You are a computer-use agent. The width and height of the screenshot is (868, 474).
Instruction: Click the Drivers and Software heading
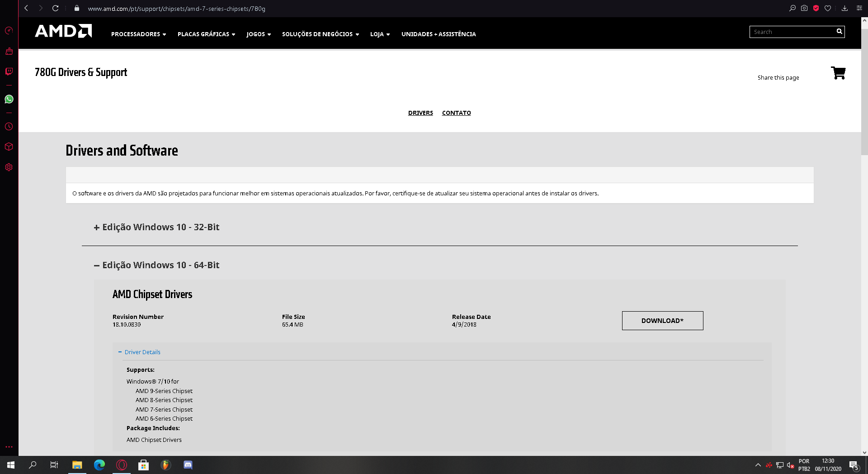(x=122, y=150)
